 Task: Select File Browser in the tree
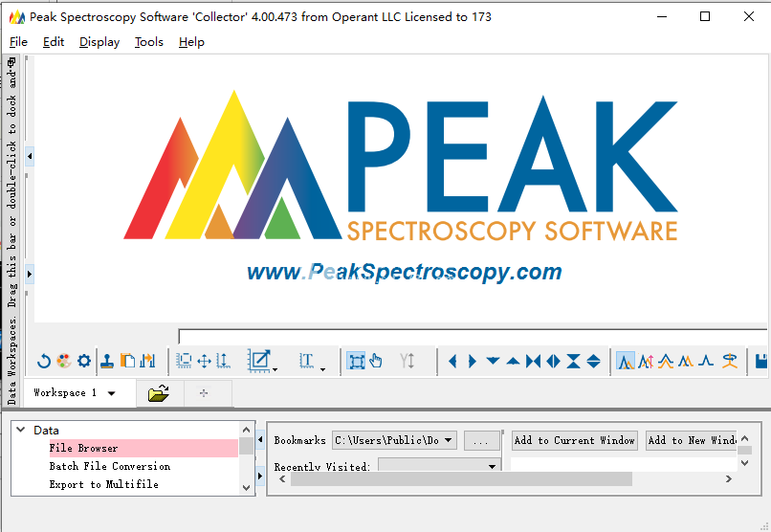coord(143,449)
